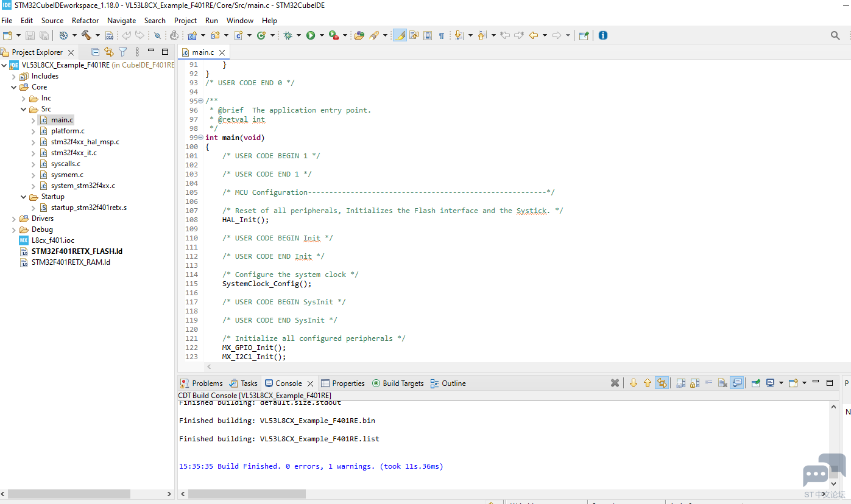851x504 pixels.
Task: Click the green bug Debug icon
Action: pos(287,35)
